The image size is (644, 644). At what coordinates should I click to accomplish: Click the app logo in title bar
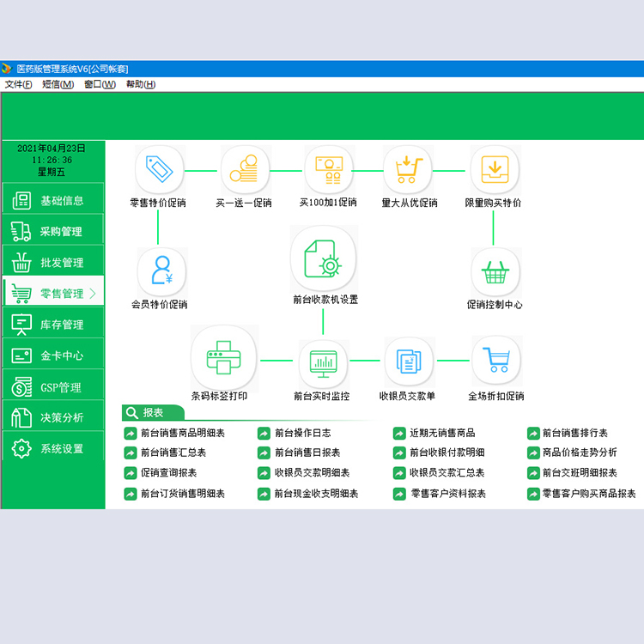pyautogui.click(x=7, y=68)
